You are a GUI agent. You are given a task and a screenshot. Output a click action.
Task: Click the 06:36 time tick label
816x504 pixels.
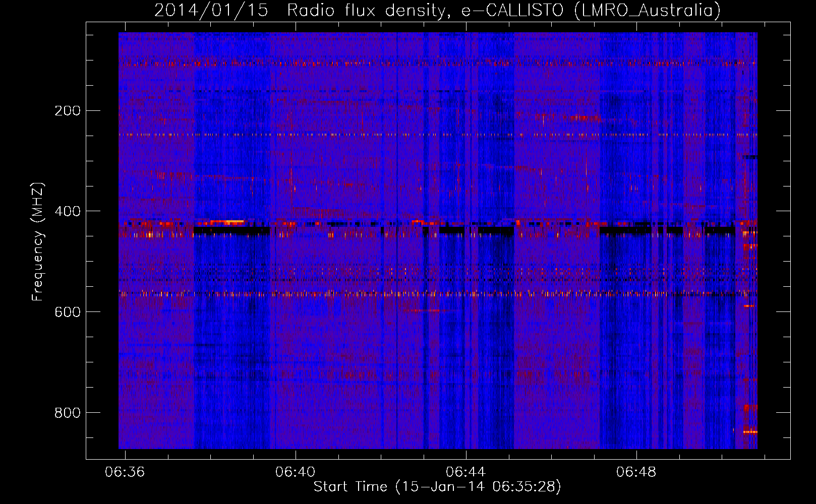pyautogui.click(x=125, y=472)
